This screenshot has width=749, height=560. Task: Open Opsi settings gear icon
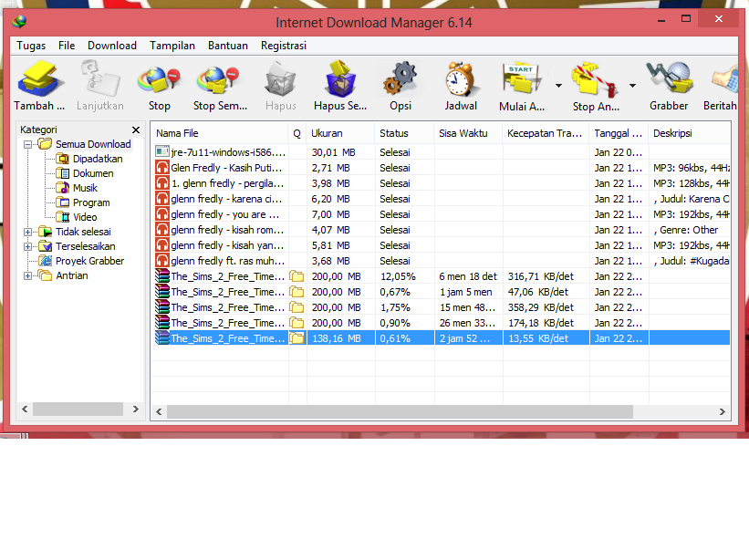tap(401, 78)
